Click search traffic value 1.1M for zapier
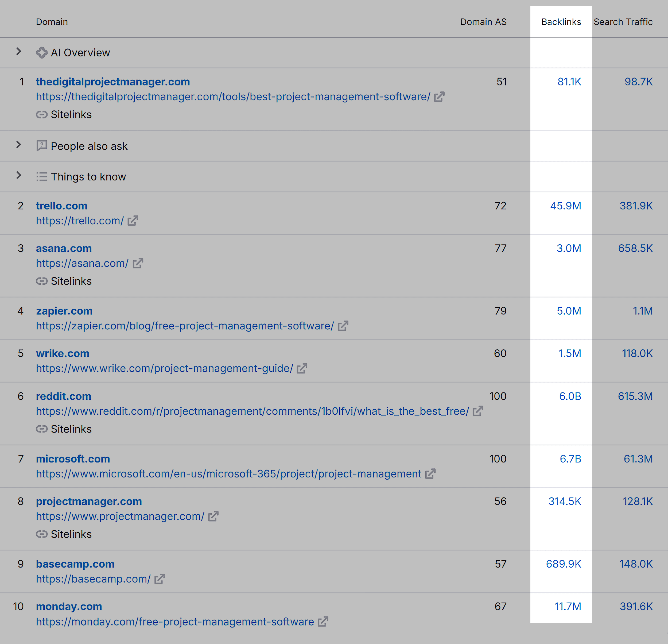The height and width of the screenshot is (644, 668). click(x=643, y=311)
